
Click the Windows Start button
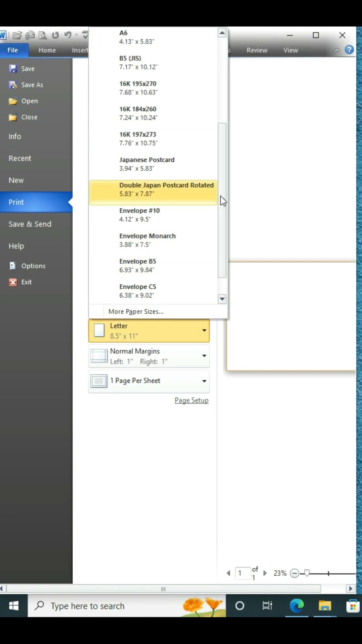pyautogui.click(x=14, y=606)
